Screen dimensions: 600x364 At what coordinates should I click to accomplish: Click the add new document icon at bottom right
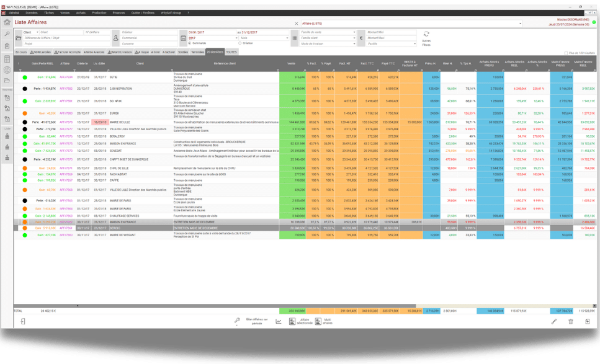coord(588,322)
